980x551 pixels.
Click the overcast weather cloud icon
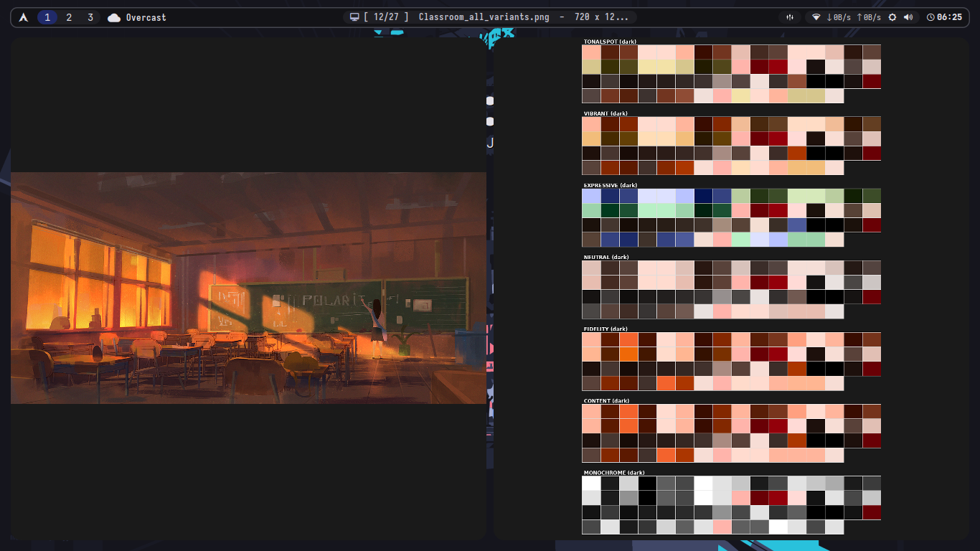(x=114, y=17)
